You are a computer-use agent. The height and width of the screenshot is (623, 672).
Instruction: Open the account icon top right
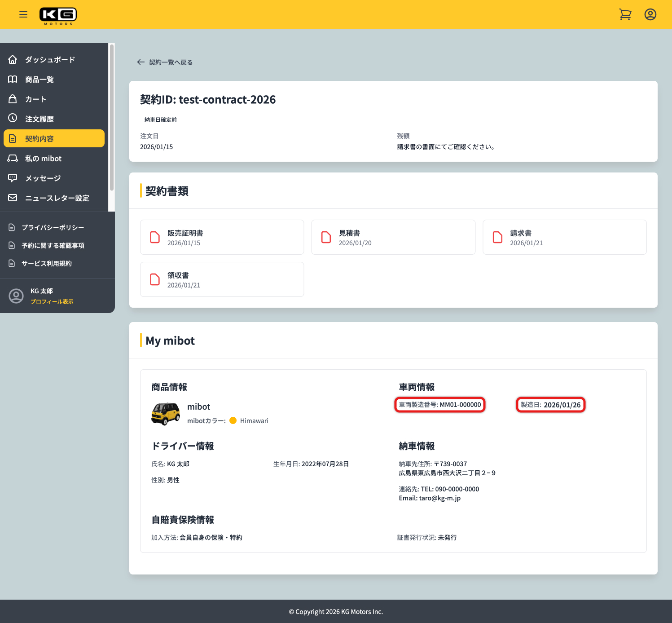[x=650, y=14]
